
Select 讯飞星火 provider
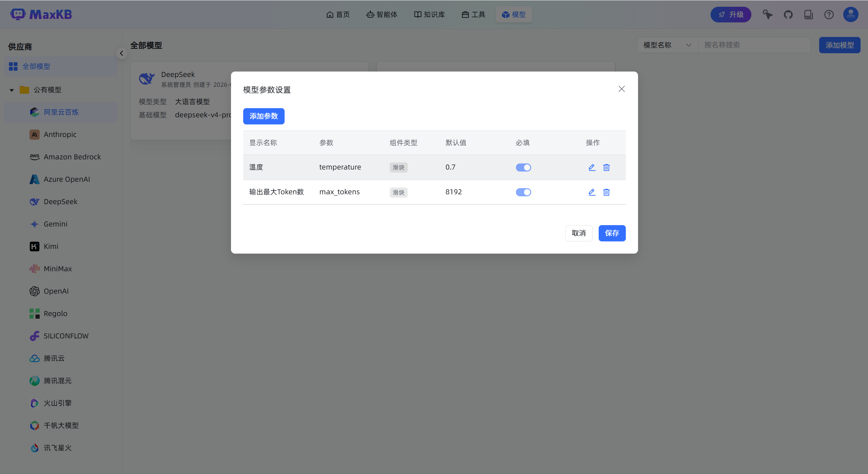tap(61, 448)
